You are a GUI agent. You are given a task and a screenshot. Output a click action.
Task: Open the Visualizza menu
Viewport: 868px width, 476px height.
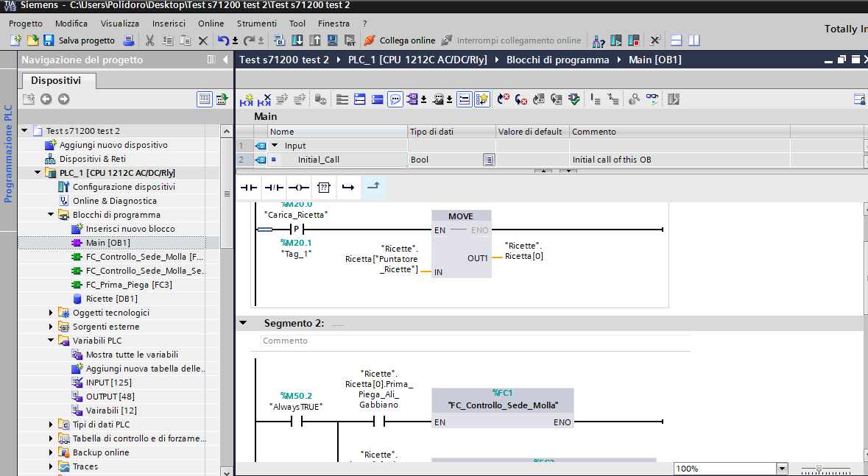[x=120, y=24]
